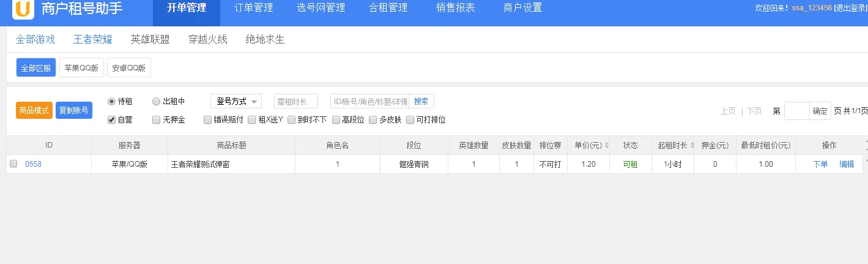Sort by 单价(元) column arrows
The image size is (868, 264).
coord(606,146)
